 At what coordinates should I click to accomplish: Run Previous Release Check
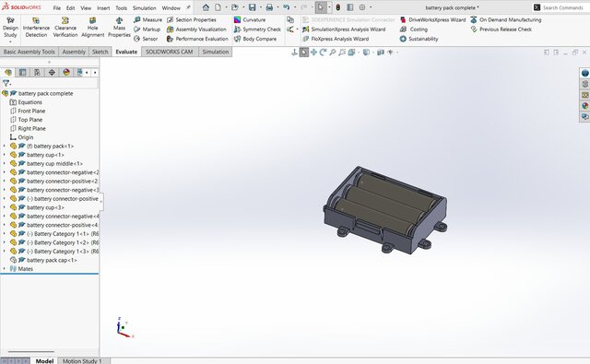tap(501, 29)
